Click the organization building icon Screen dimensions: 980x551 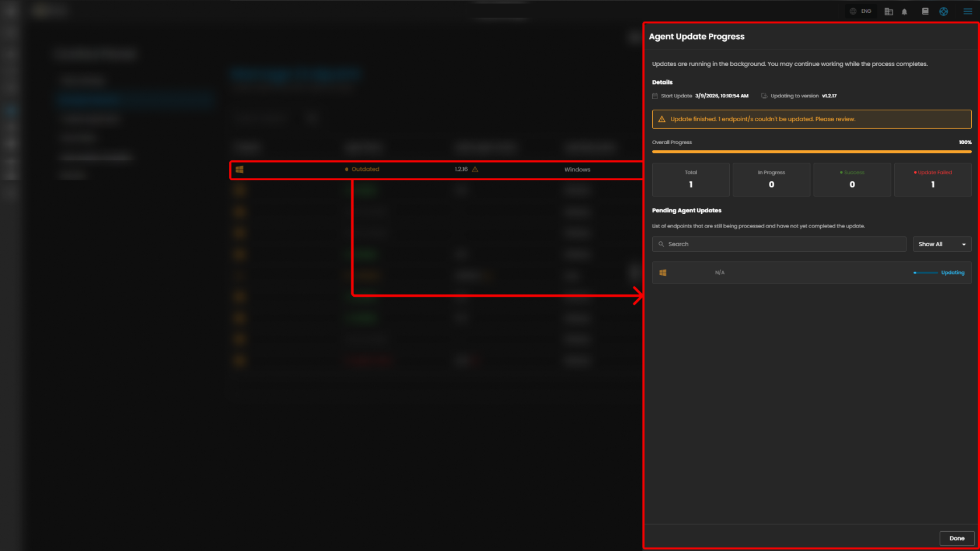pyautogui.click(x=888, y=12)
